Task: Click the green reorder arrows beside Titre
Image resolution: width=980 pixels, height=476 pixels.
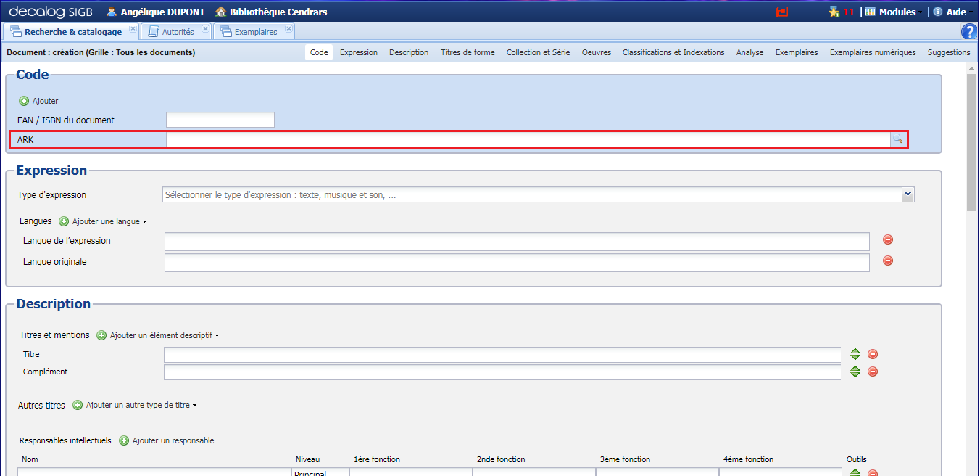Action: [855, 354]
